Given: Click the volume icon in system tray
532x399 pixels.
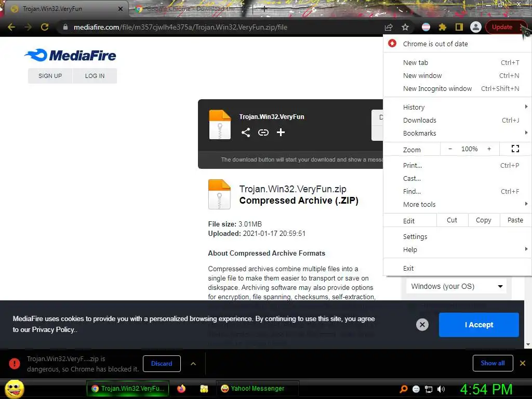Looking at the screenshot, I should click(x=441, y=389).
